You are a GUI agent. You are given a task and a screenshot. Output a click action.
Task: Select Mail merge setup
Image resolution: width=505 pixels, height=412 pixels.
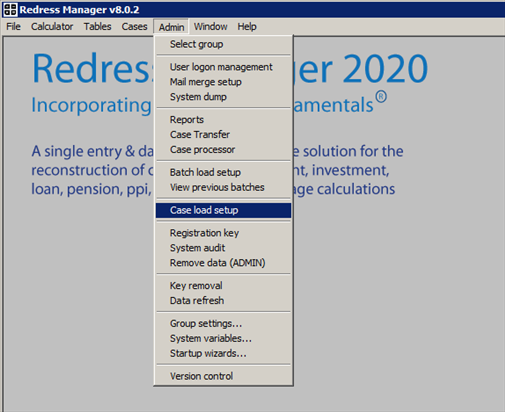[223, 82]
